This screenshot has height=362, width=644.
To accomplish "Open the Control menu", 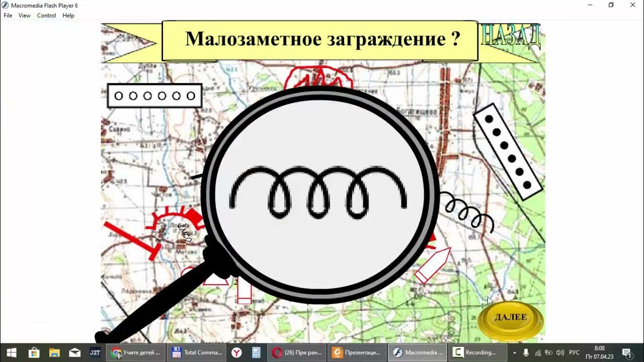I will pos(46,16).
